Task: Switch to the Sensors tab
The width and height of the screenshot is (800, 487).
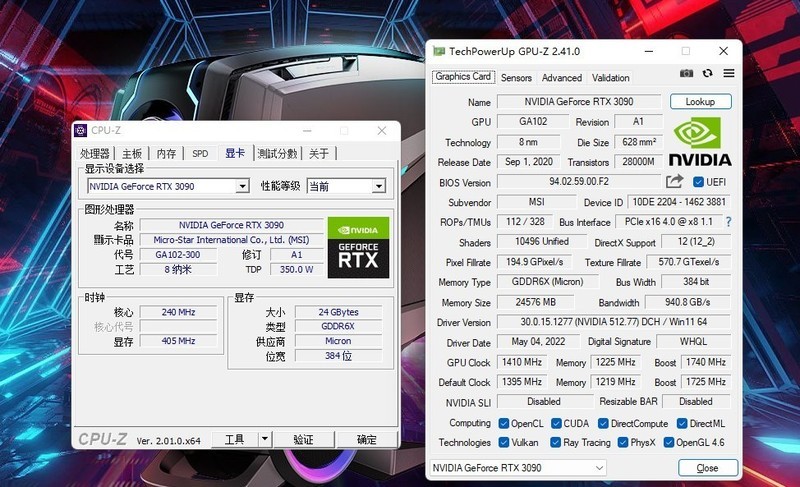Action: [516, 78]
